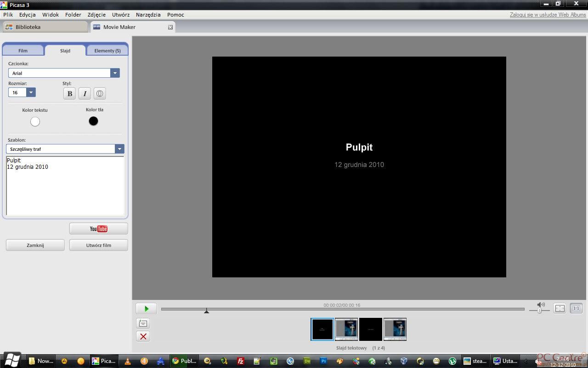
Task: Expand the Czcionka font dropdown
Action: point(115,73)
